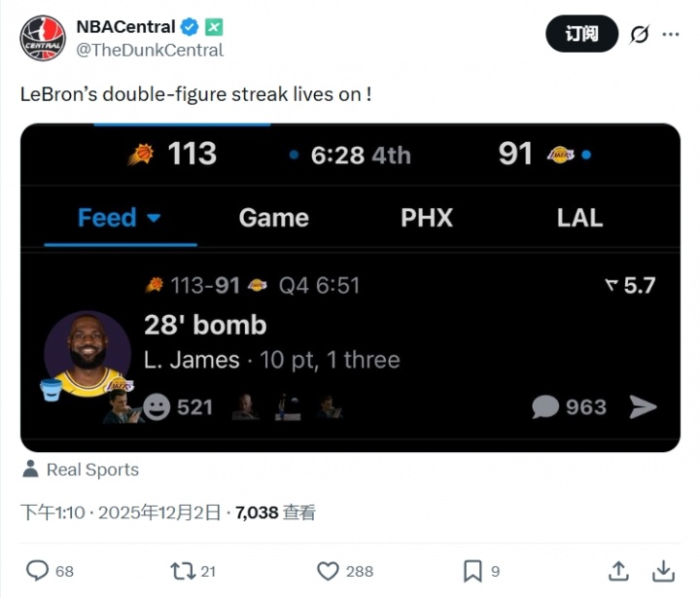The height and width of the screenshot is (598, 700).
Task: Click the download arrow icon
Action: click(663, 571)
